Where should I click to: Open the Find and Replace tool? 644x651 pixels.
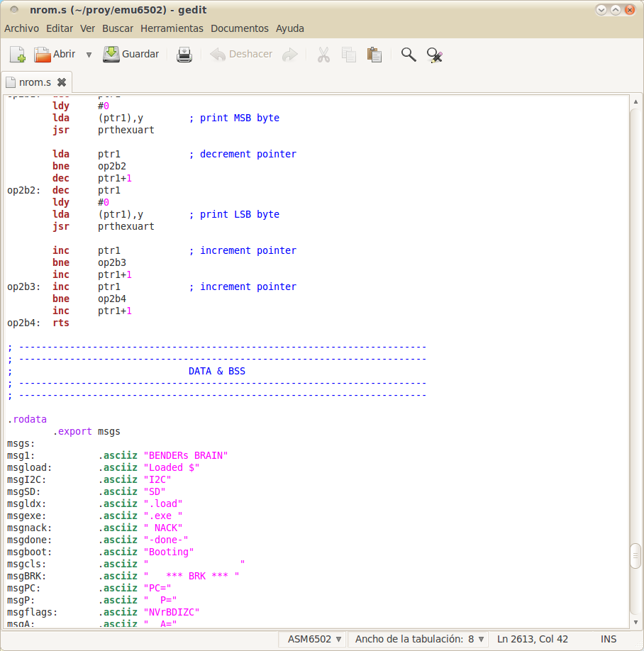click(435, 55)
